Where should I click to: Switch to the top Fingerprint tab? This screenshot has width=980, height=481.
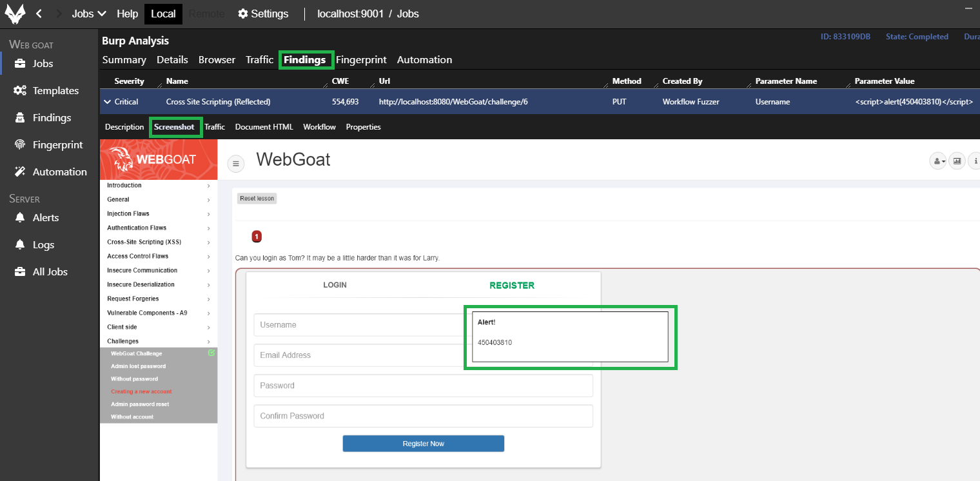[361, 60]
